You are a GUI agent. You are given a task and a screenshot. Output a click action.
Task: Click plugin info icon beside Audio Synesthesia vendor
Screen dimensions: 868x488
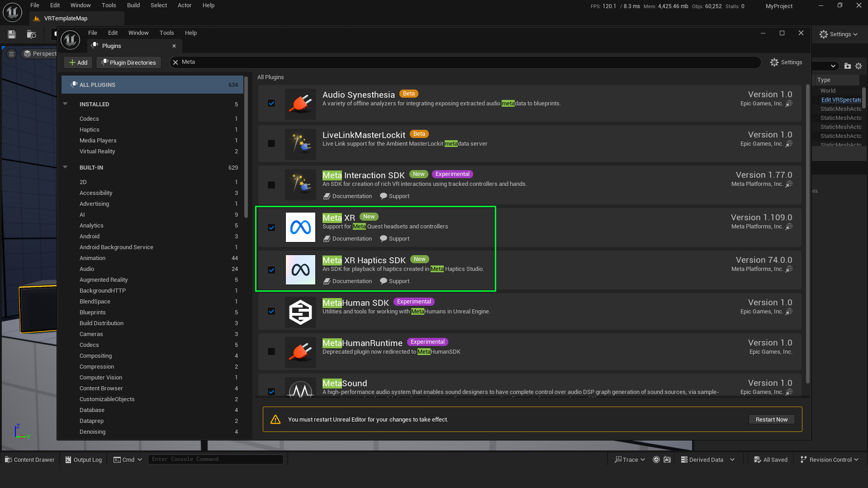[x=789, y=104]
